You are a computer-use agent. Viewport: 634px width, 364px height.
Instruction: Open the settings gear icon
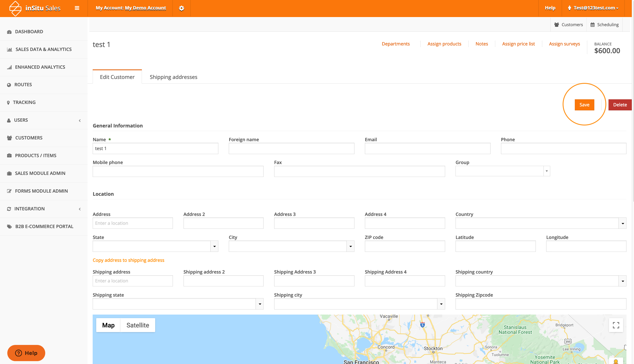pos(182,8)
